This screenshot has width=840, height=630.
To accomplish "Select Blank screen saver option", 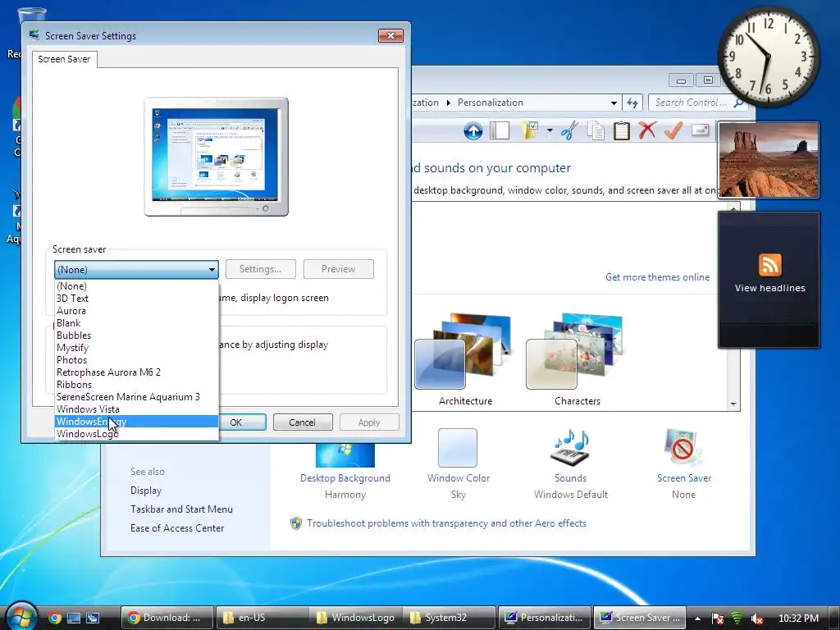I will tap(136, 323).
